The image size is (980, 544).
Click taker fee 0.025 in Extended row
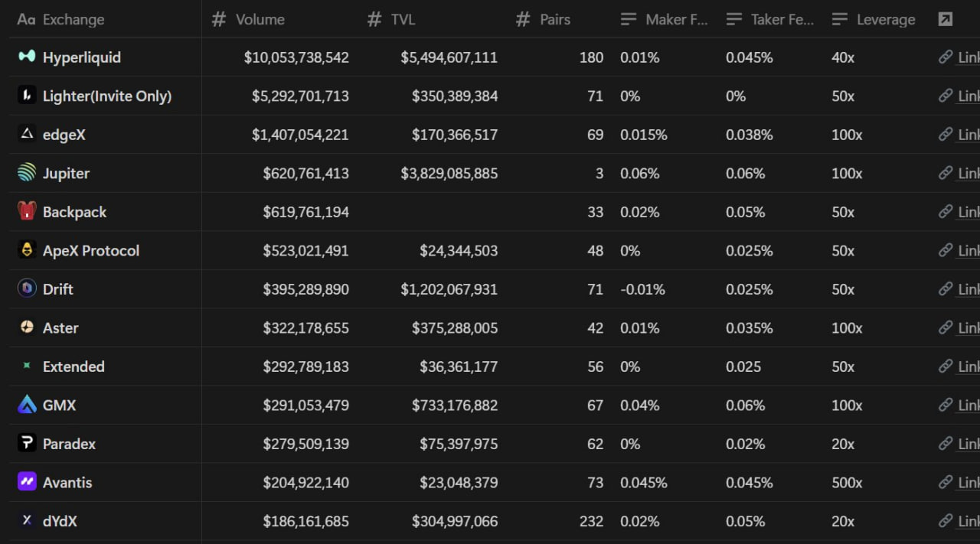point(743,366)
